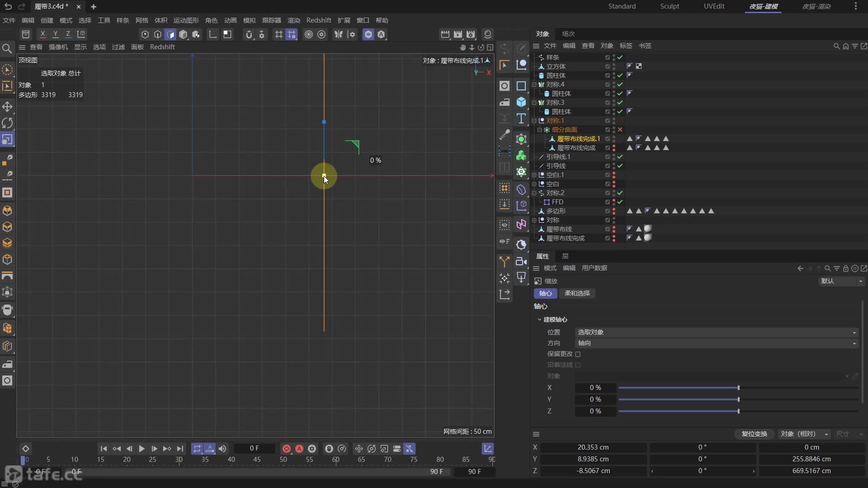The height and width of the screenshot is (488, 868).
Task: Click the symmetry icon in top toolbar
Action: (338, 34)
